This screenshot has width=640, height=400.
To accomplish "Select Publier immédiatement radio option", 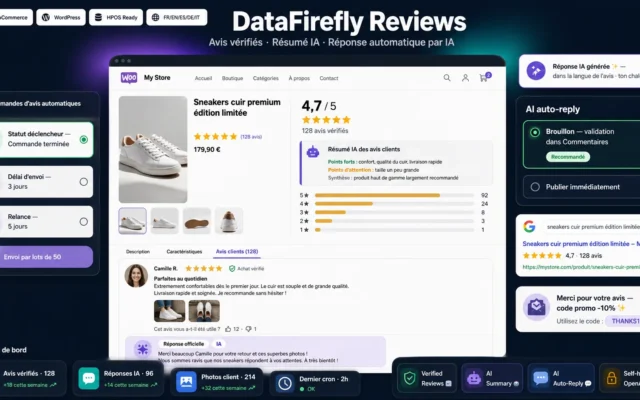I will (535, 187).
